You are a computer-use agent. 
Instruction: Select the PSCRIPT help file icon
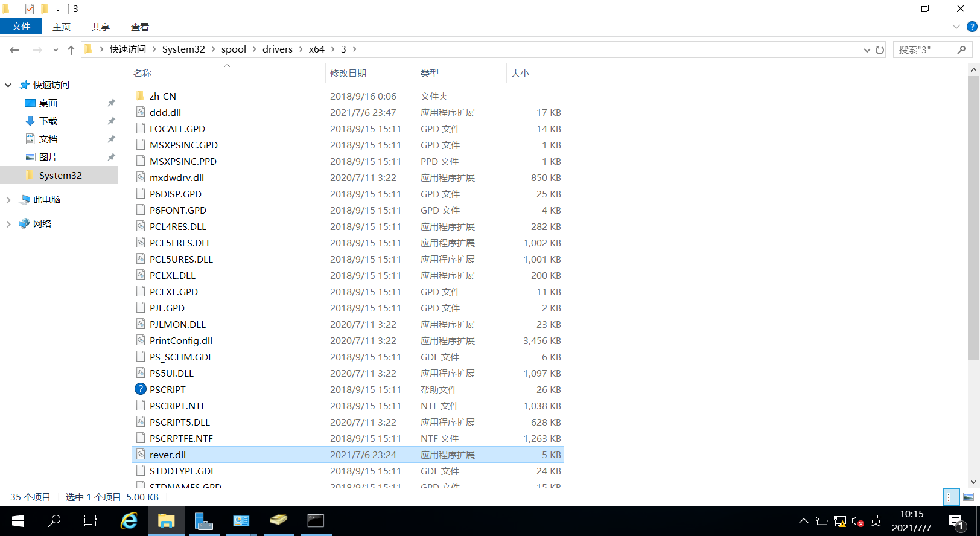141,389
